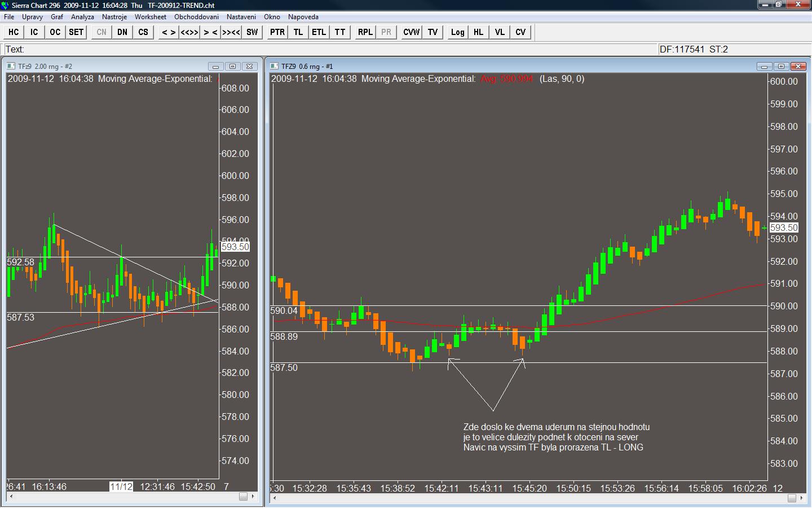Open the Okno menu
This screenshot has width=812, height=508.
click(x=272, y=17)
